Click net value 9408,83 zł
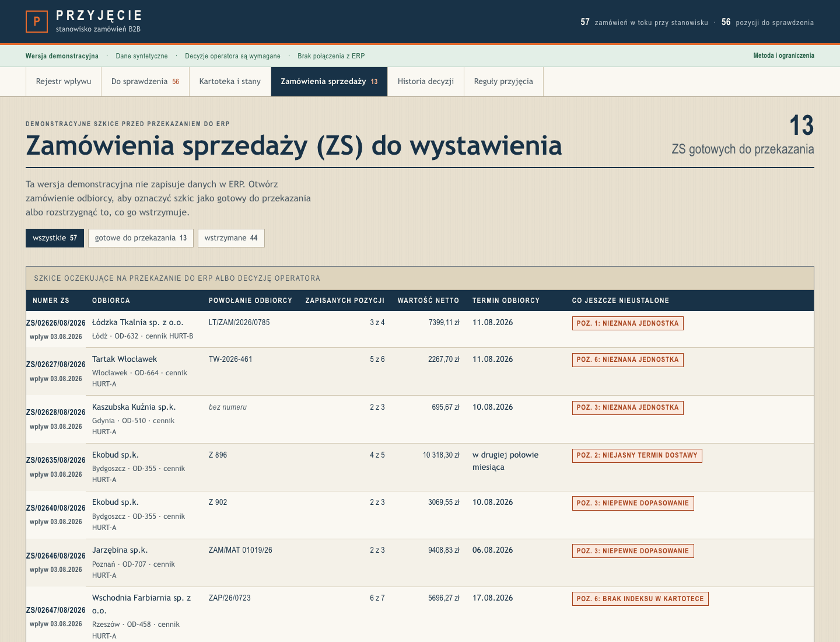840x642 pixels. pyautogui.click(x=444, y=550)
